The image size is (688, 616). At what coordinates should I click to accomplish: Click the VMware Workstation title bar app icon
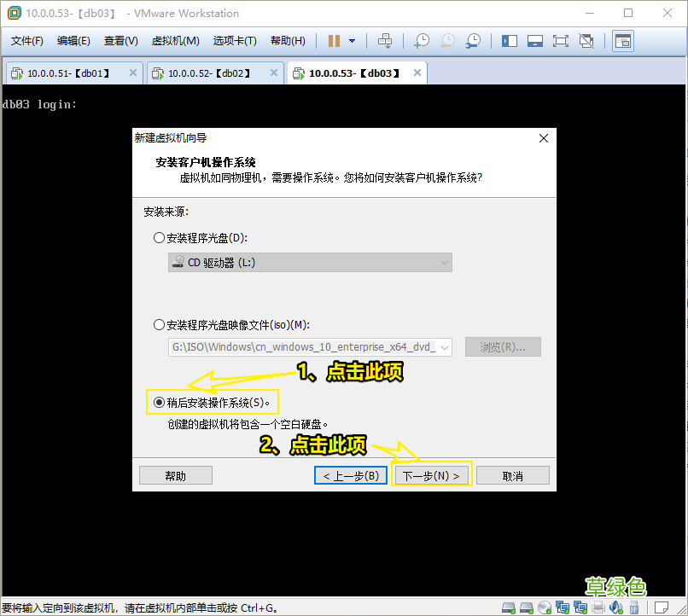tap(14, 13)
